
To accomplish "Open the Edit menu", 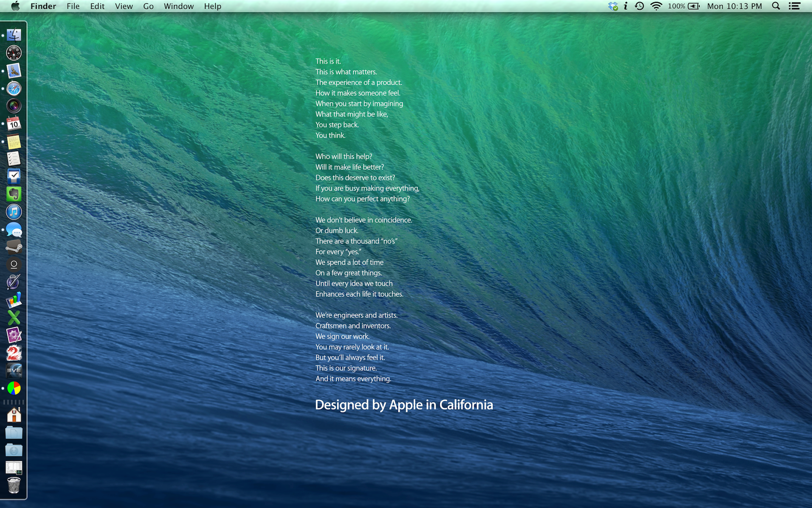I will click(97, 6).
